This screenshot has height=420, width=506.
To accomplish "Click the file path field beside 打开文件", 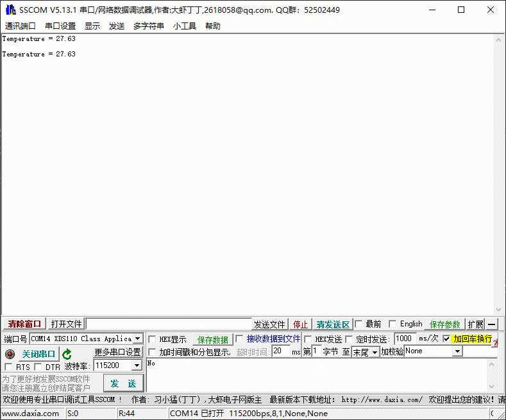I will point(169,324).
